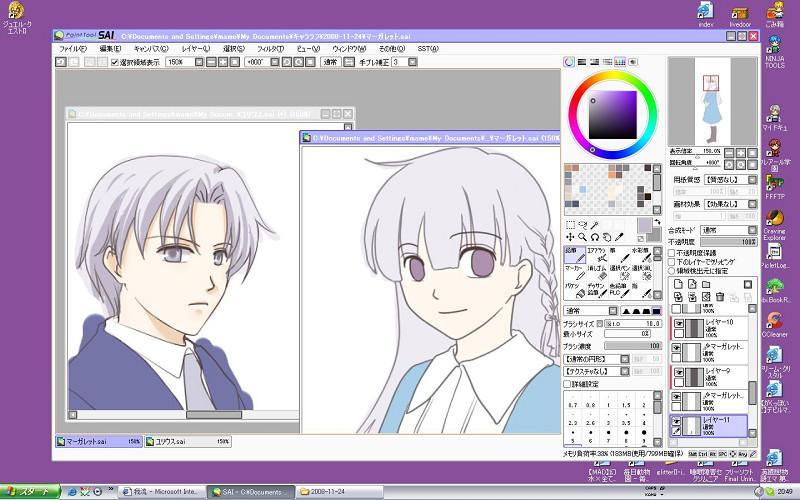The height and width of the screenshot is (500, 800).
Task: Open the rotation angle +000° dropdown
Action: click(x=275, y=62)
